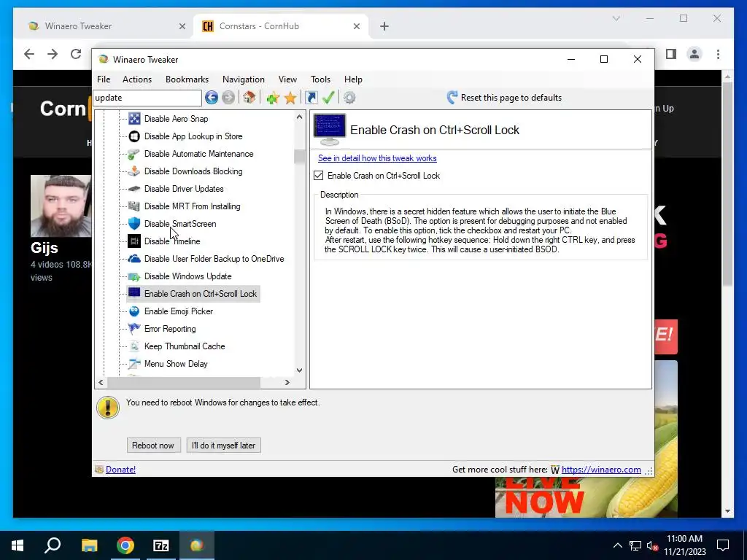Click the Disable Aero Snap icon
The width and height of the screenshot is (747, 560).
pyautogui.click(x=134, y=119)
